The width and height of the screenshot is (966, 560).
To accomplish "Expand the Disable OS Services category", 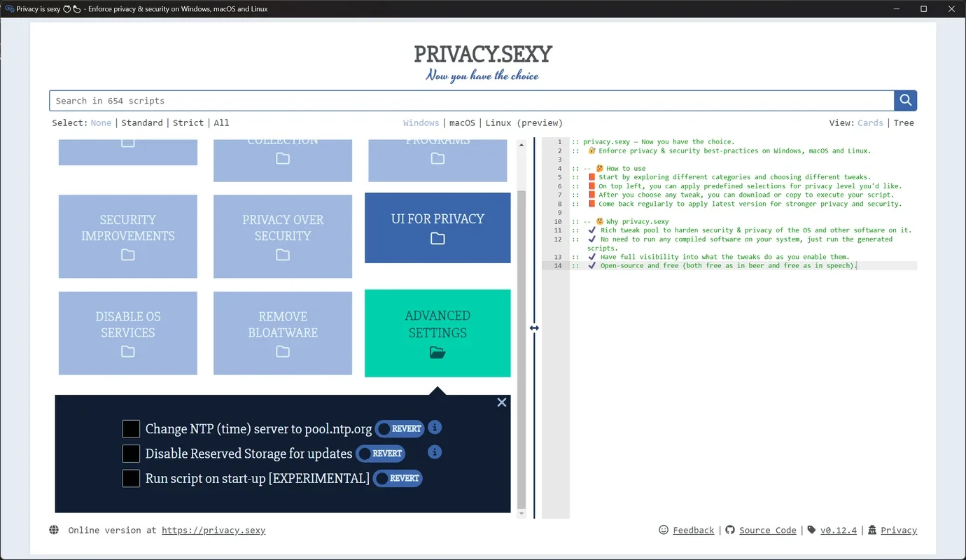I will 128,333.
